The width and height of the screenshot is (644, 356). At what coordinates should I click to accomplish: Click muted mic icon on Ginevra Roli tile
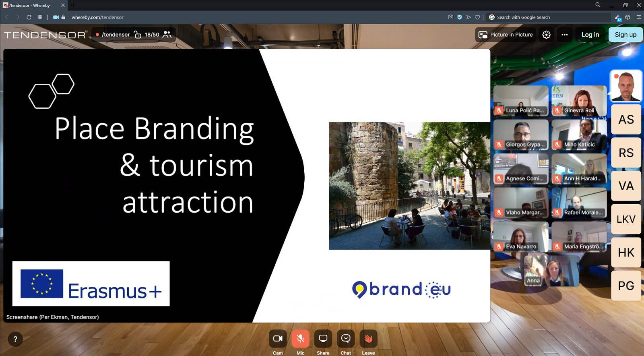pos(557,110)
